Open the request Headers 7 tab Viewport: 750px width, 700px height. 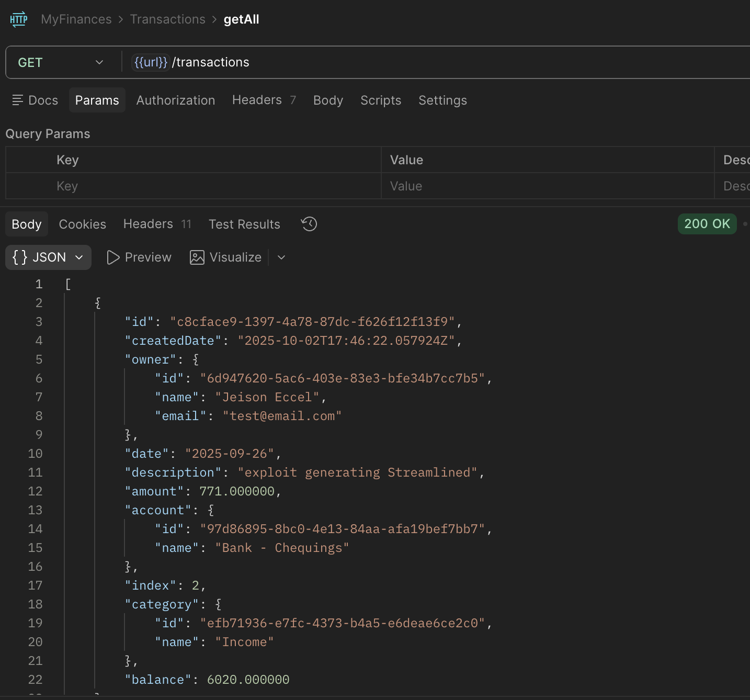pyautogui.click(x=264, y=100)
